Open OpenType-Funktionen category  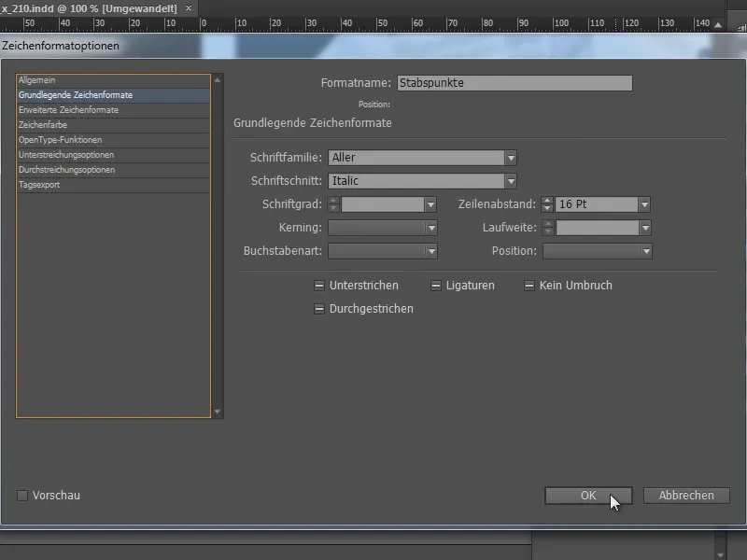point(113,140)
